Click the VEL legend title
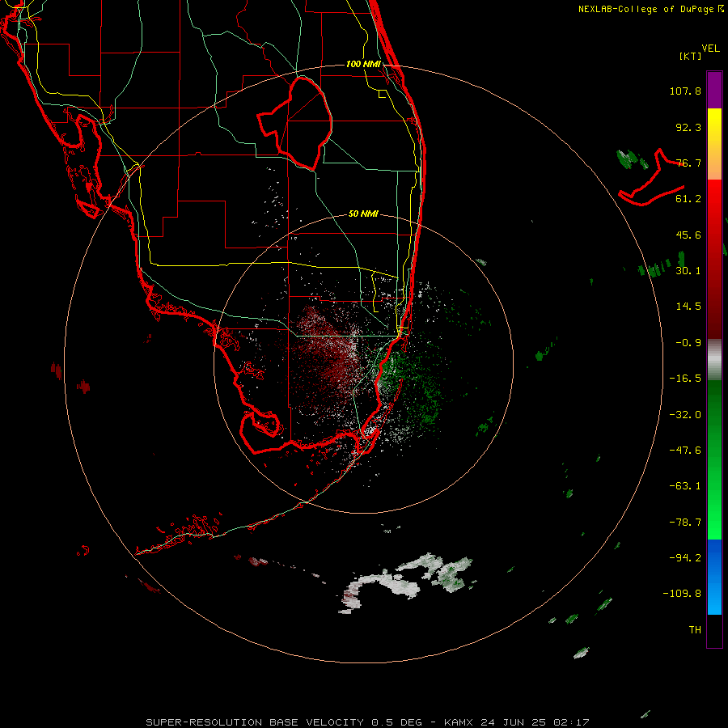728x728 pixels. click(710, 49)
